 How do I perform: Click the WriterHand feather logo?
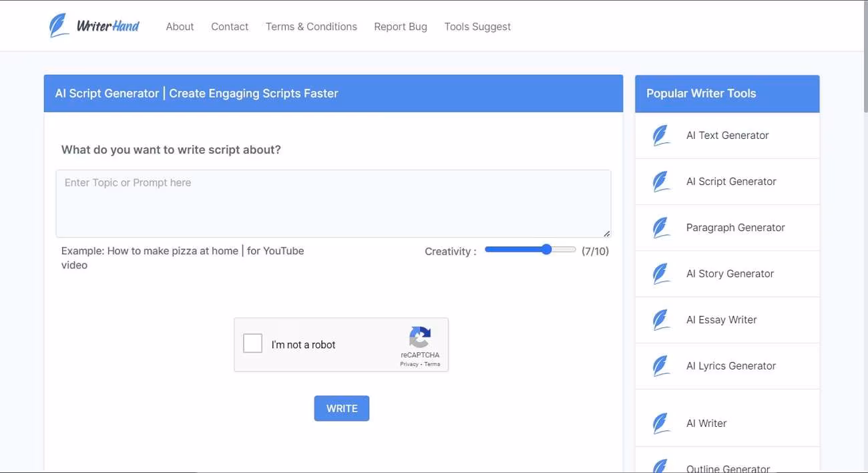59,26
